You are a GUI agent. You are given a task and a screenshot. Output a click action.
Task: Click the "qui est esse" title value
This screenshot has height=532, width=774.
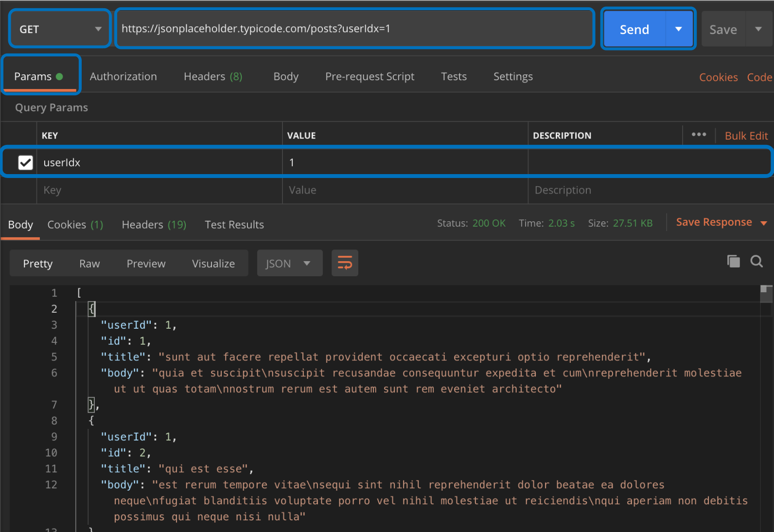203,469
